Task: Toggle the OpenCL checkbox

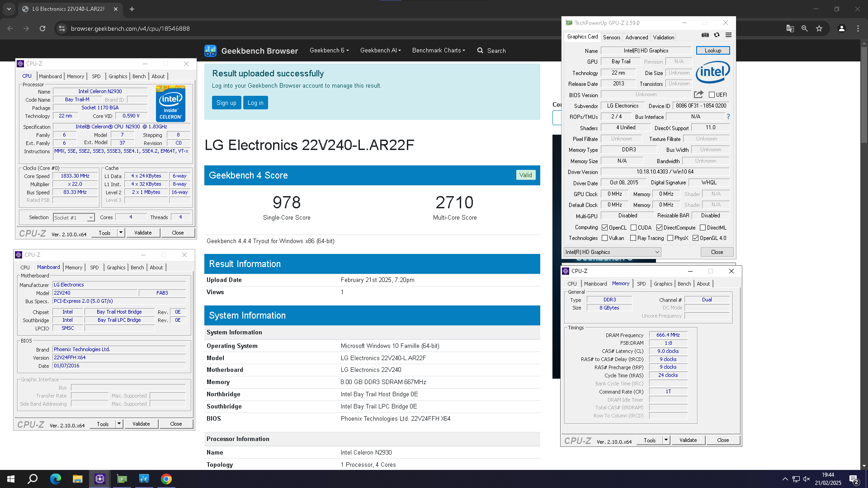Action: [604, 228]
